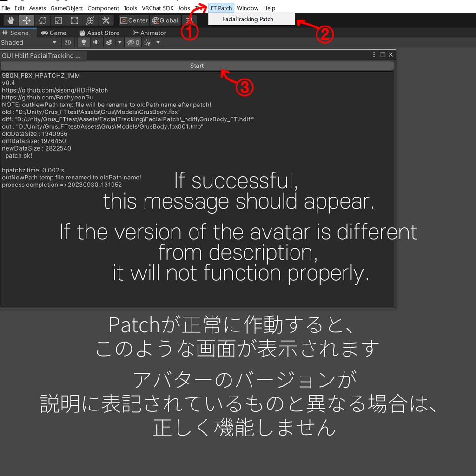The image size is (476, 476).
Task: Switch to the Game tab
Action: pos(53,33)
